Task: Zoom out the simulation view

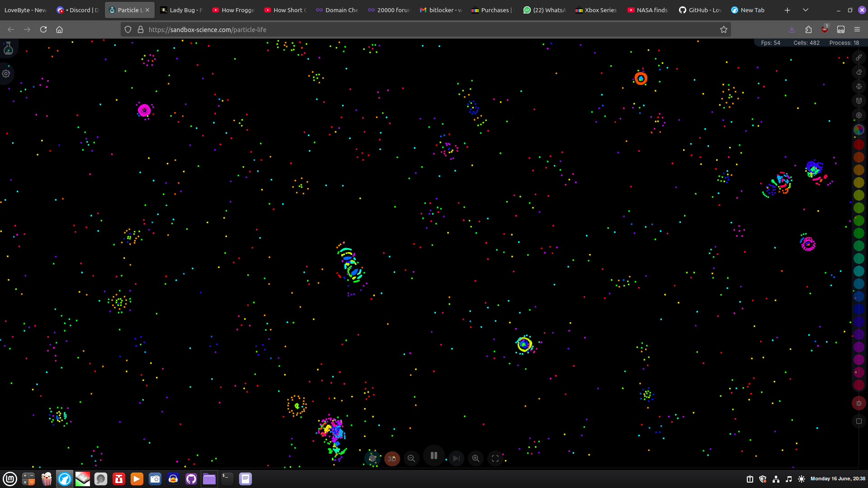Action: point(411,458)
